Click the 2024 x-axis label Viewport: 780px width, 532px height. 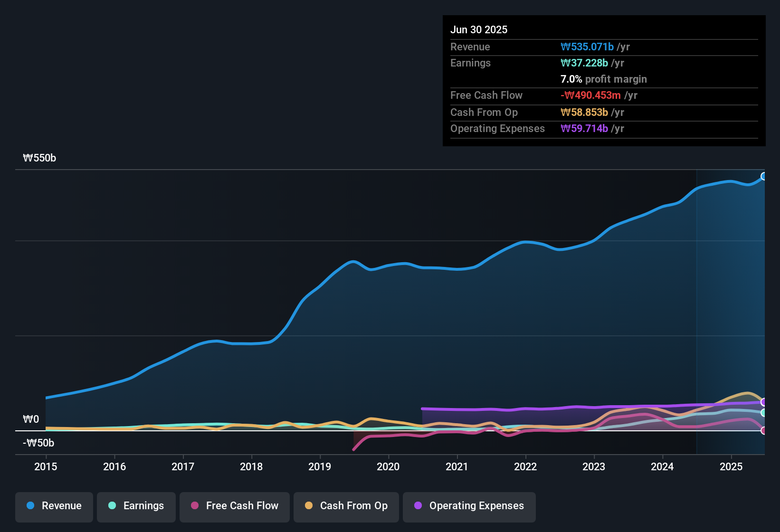point(662,467)
